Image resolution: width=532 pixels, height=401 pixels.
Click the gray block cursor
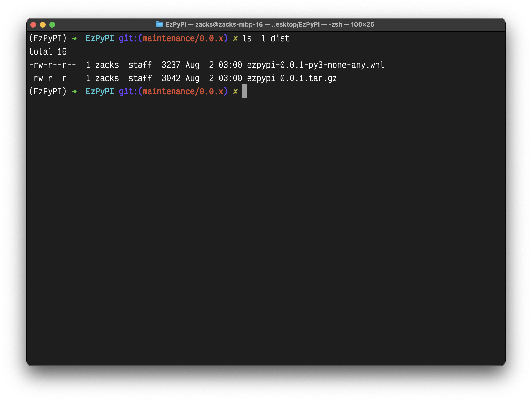244,91
